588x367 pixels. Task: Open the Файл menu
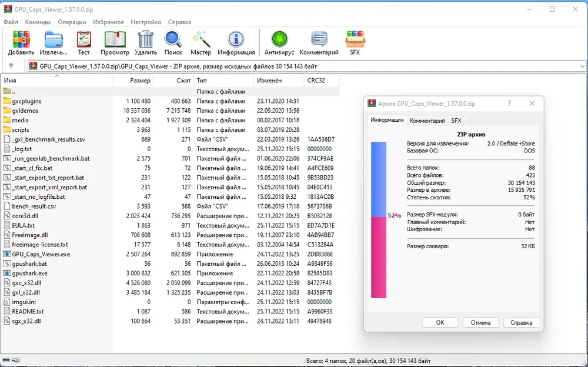[x=11, y=22]
